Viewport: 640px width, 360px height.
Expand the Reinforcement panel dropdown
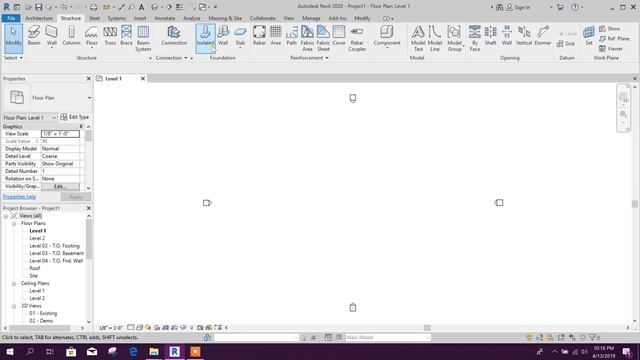(x=309, y=58)
